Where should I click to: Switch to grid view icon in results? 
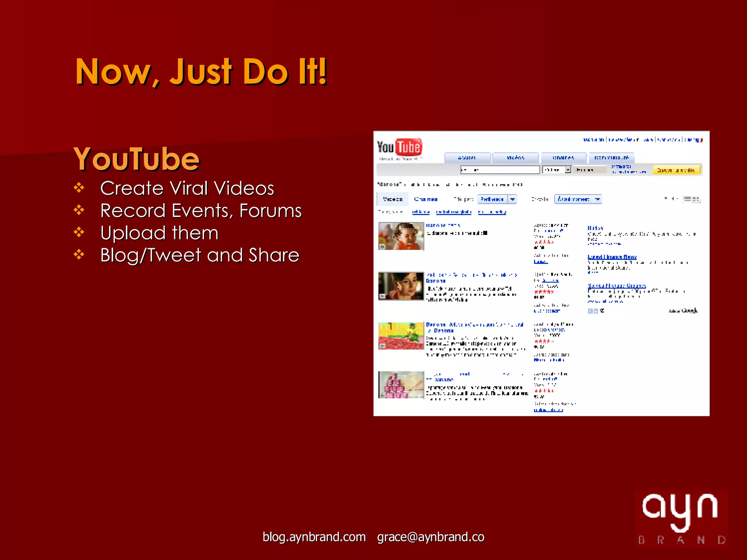[x=696, y=199]
